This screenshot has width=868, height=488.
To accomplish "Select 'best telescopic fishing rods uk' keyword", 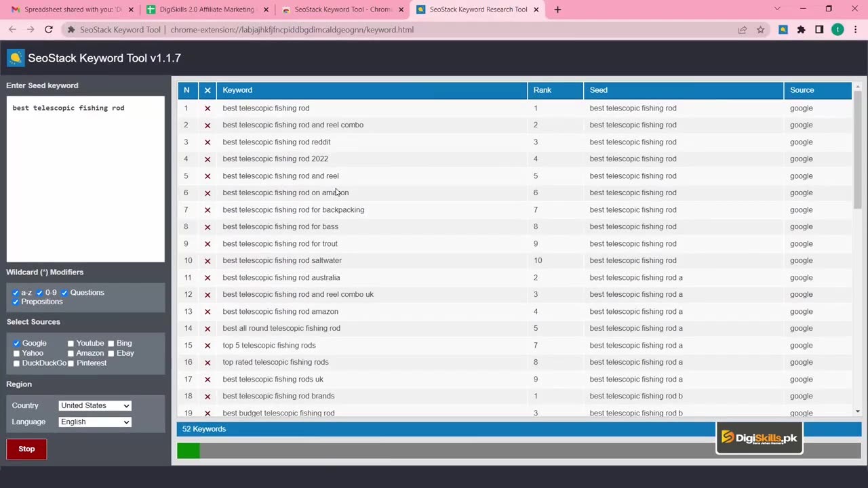I will (x=273, y=380).
